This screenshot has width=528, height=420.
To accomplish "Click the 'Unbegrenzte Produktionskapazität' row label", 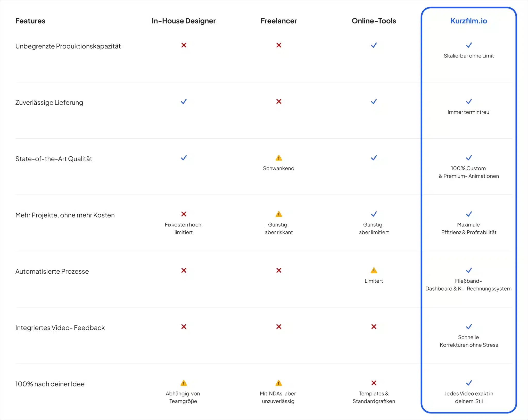I will (x=68, y=46).
